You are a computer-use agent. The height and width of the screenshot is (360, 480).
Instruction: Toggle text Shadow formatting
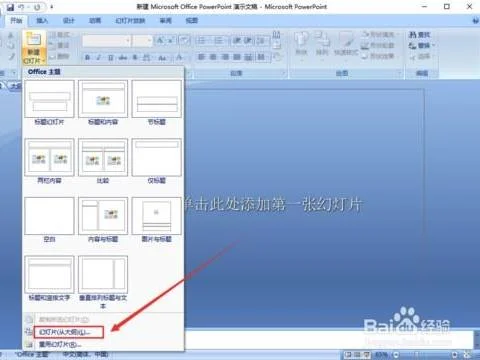pos(135,58)
